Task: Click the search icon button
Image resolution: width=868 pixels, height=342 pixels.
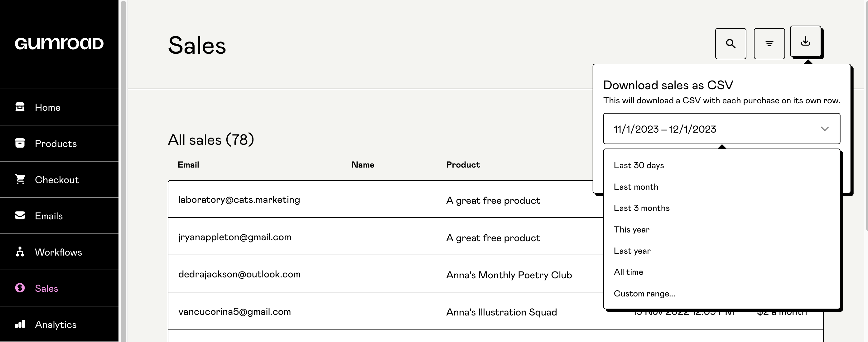Action: tap(730, 44)
